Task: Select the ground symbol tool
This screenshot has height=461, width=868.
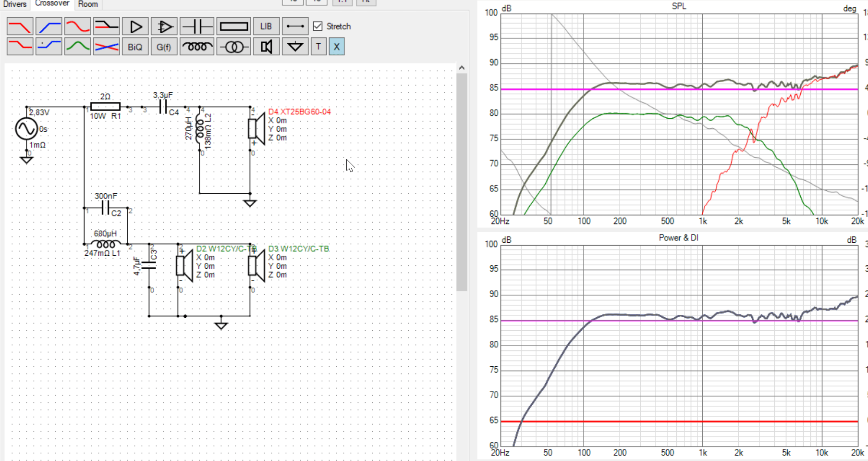Action: (x=295, y=47)
